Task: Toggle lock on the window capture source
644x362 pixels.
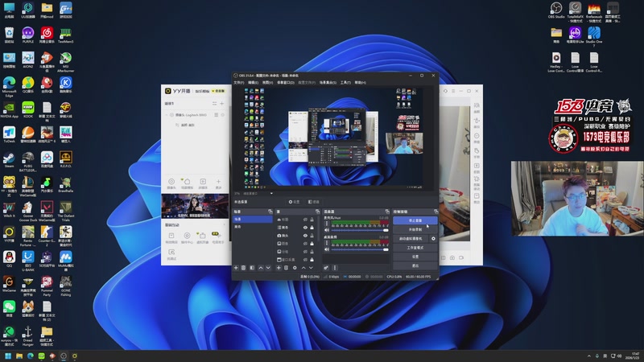Action: (312, 260)
